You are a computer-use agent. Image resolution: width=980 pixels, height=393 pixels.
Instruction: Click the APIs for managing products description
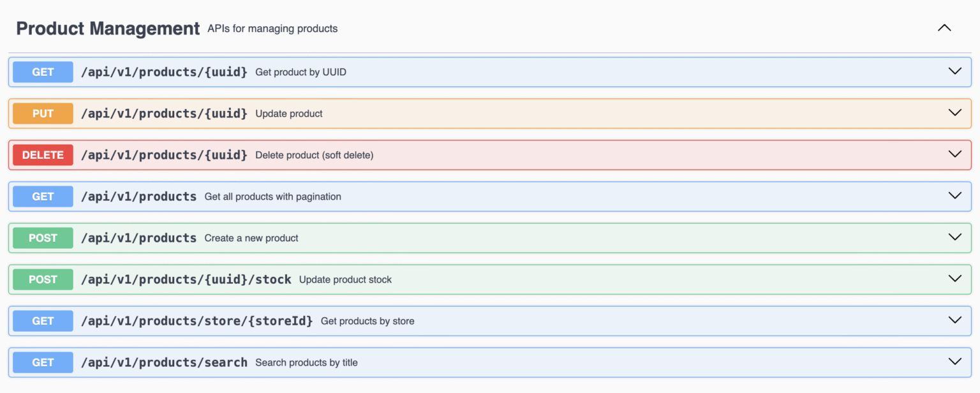click(x=272, y=29)
